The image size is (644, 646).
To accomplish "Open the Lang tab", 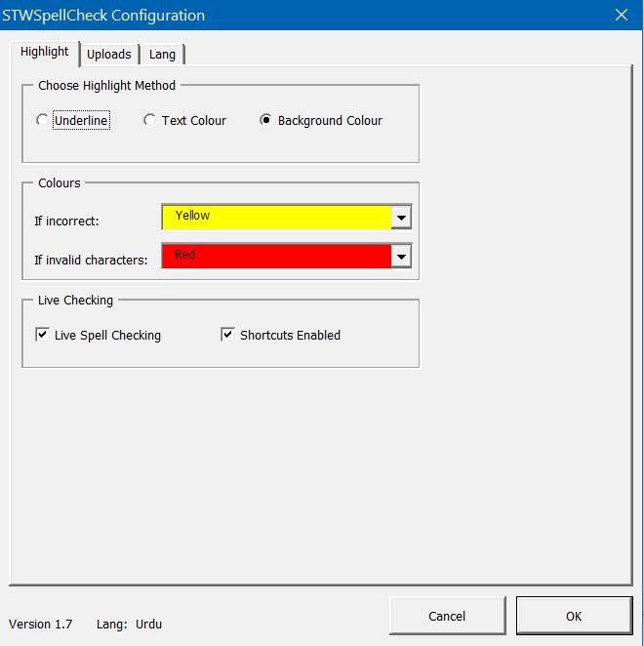I will (162, 54).
